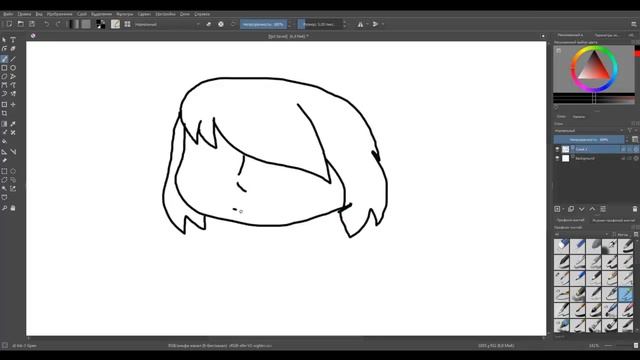
Task: Toggle preserve alpha in the toolbar
Action: pos(221,24)
